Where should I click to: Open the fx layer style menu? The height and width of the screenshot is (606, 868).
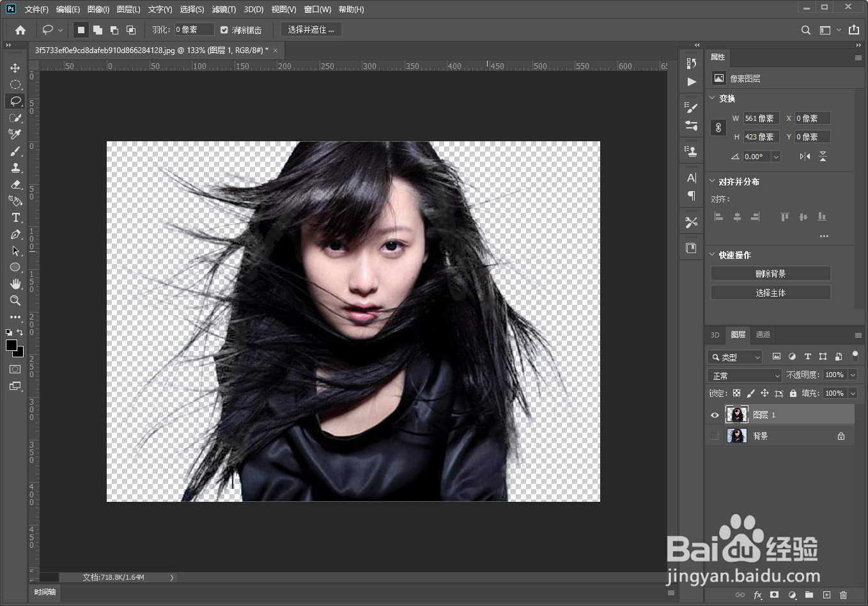tap(757, 594)
